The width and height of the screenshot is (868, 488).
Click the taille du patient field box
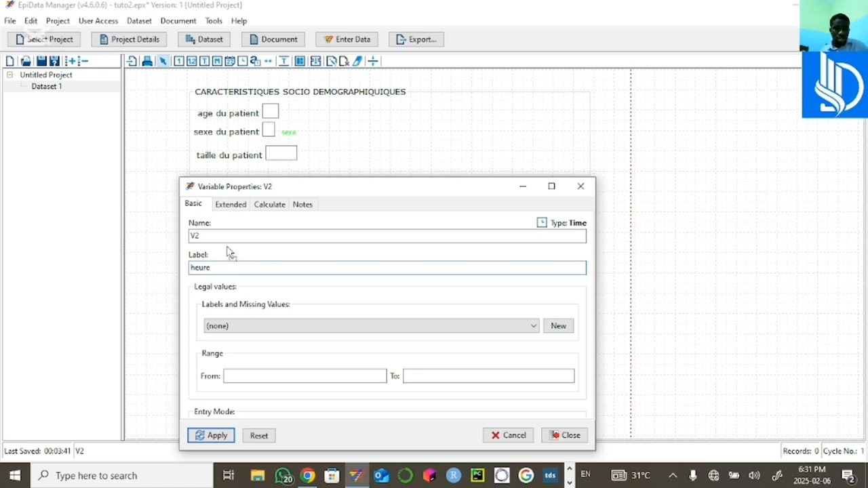pyautogui.click(x=281, y=153)
